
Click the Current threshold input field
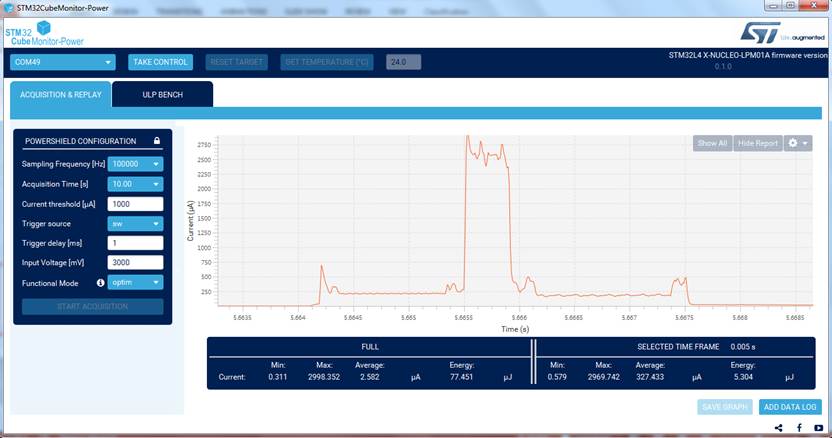click(x=135, y=204)
